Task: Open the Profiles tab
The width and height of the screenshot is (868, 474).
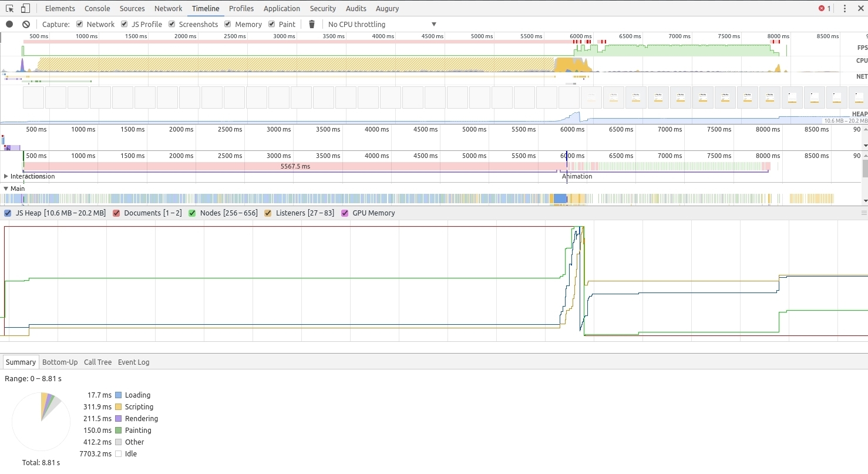Action: point(241,8)
